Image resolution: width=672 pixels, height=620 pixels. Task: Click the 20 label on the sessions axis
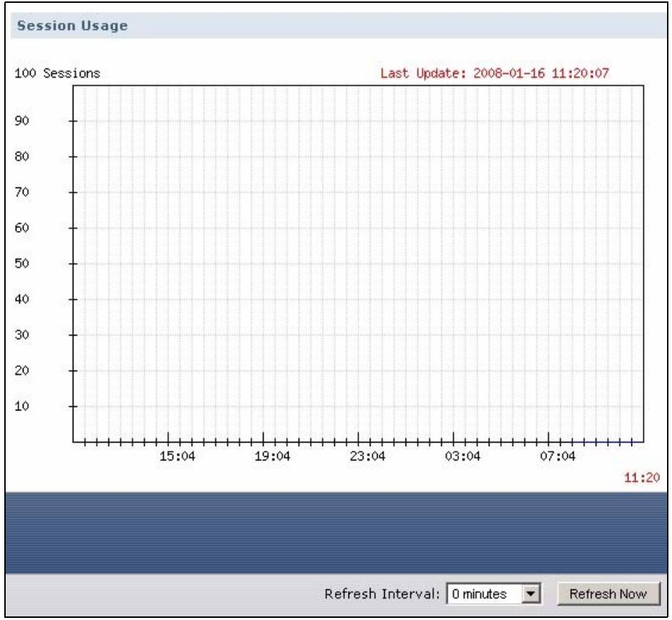(22, 370)
